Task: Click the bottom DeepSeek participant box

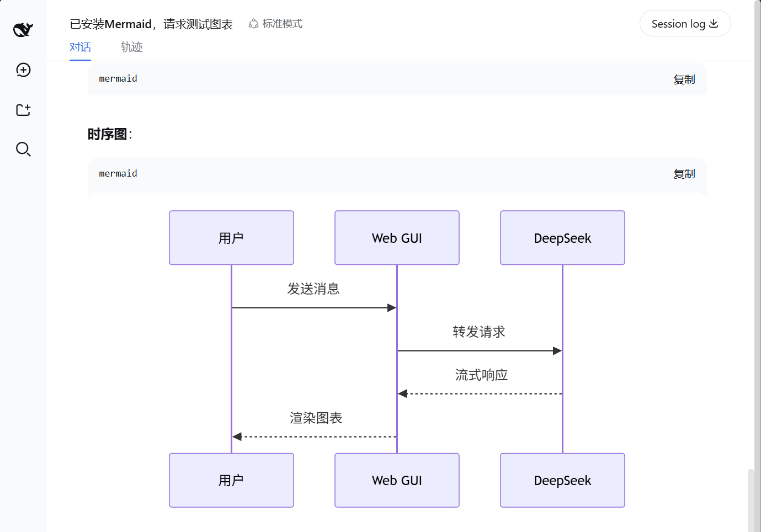Action: pos(562,480)
